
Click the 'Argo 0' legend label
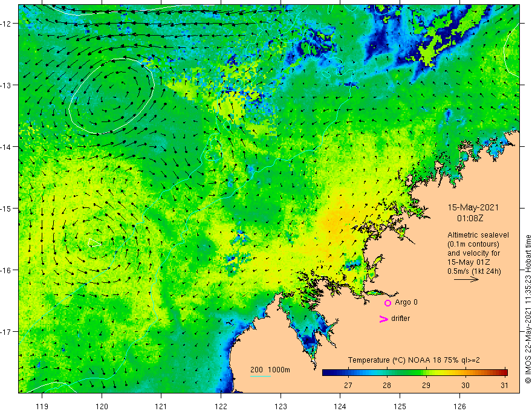(406, 302)
